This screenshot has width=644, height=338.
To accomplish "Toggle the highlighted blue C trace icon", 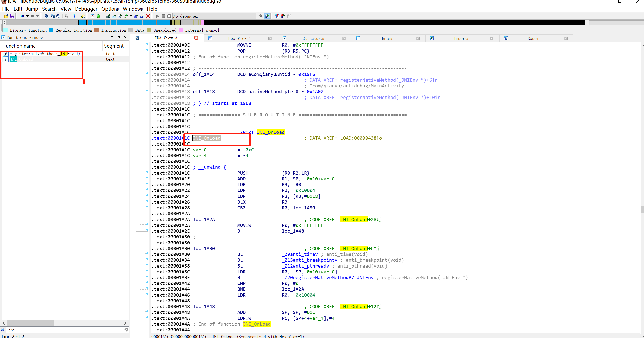I will point(267,16).
